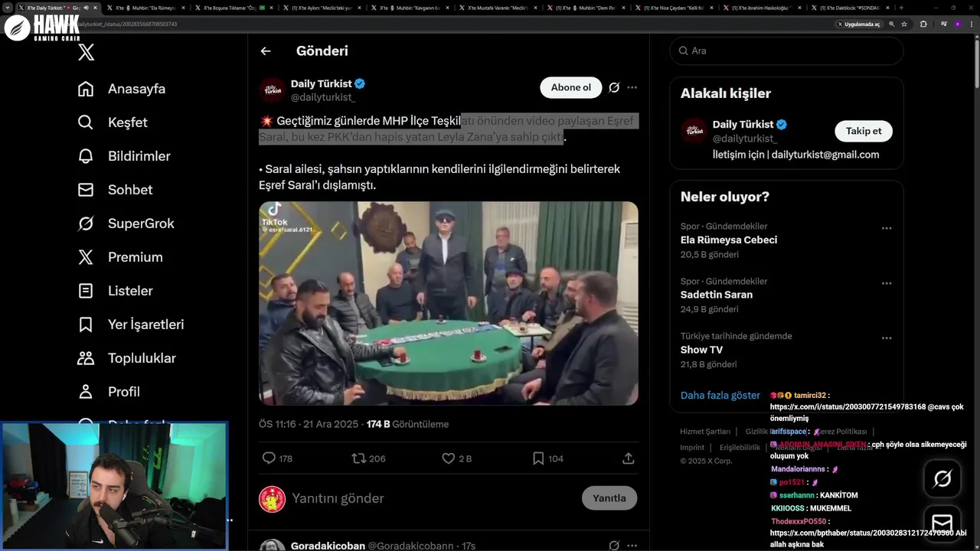
Task: Share the post with the upload icon
Action: tap(628, 458)
